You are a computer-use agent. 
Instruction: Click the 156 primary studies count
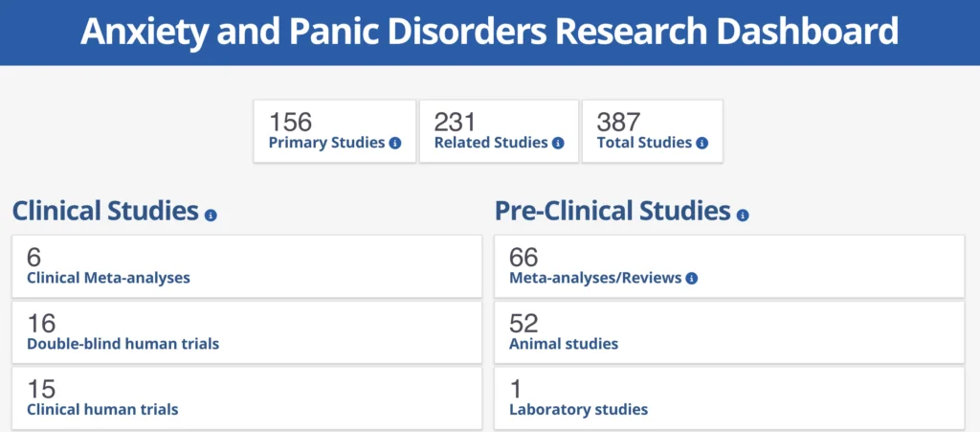tap(291, 122)
